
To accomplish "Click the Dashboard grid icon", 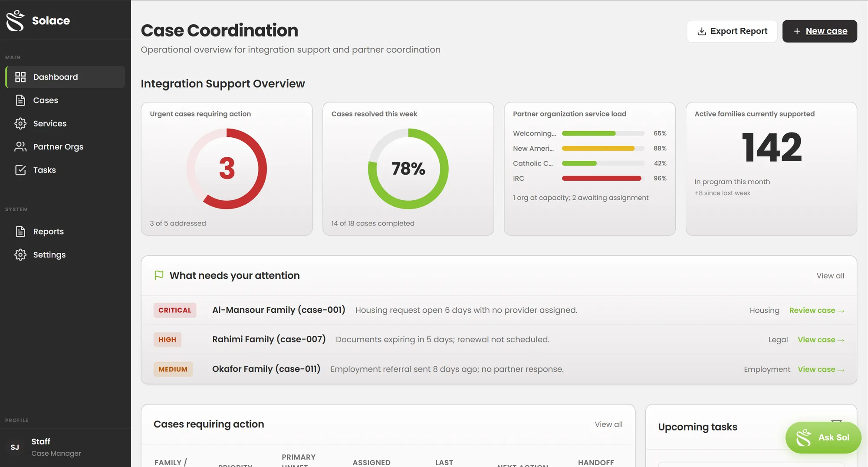I will [20, 77].
